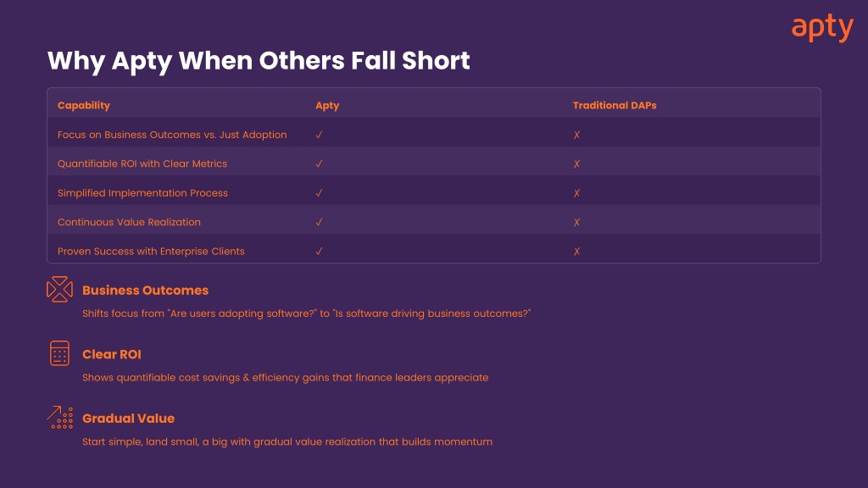Click the slide title Why Apty
The height and width of the screenshot is (488, 868).
(259, 60)
